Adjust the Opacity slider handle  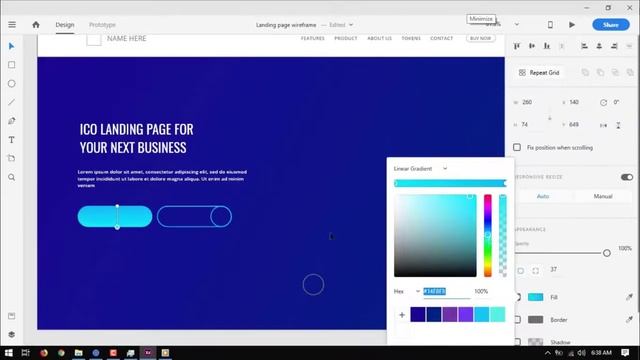(x=607, y=253)
